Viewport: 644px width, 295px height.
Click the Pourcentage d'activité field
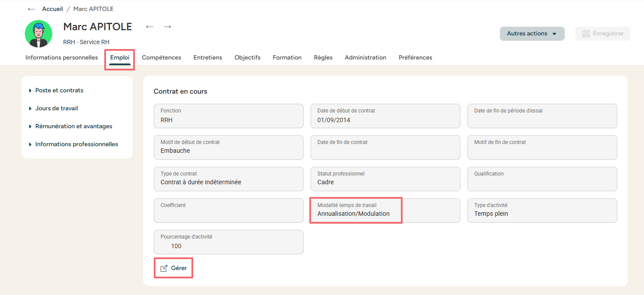(x=228, y=242)
